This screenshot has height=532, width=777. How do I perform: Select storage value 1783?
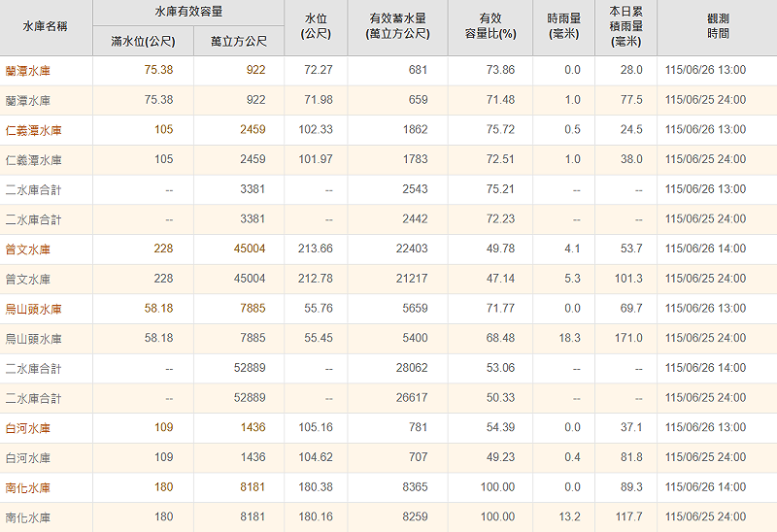point(416,159)
